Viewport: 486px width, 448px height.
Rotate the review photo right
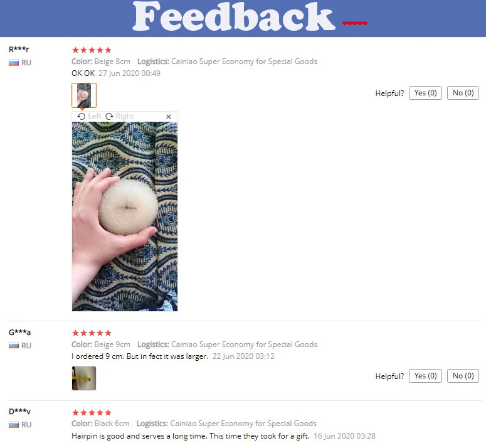[120, 116]
